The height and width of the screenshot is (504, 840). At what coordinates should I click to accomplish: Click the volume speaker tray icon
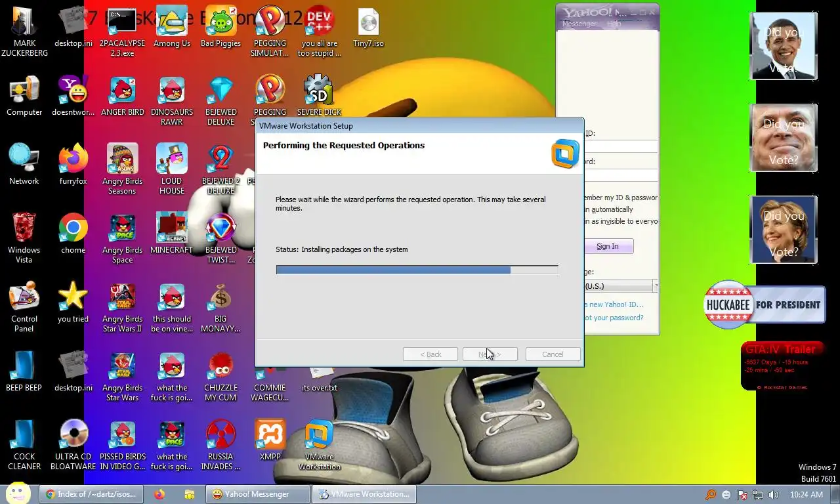(x=774, y=495)
